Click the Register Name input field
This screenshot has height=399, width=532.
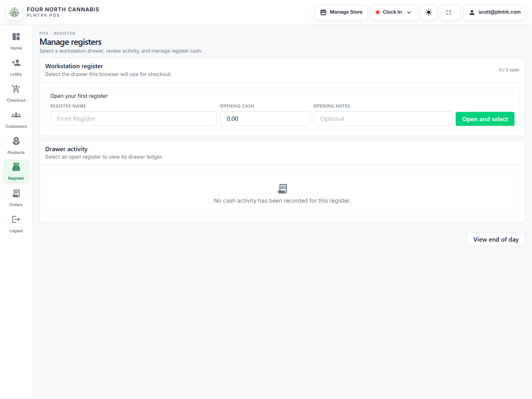pyautogui.click(x=134, y=118)
